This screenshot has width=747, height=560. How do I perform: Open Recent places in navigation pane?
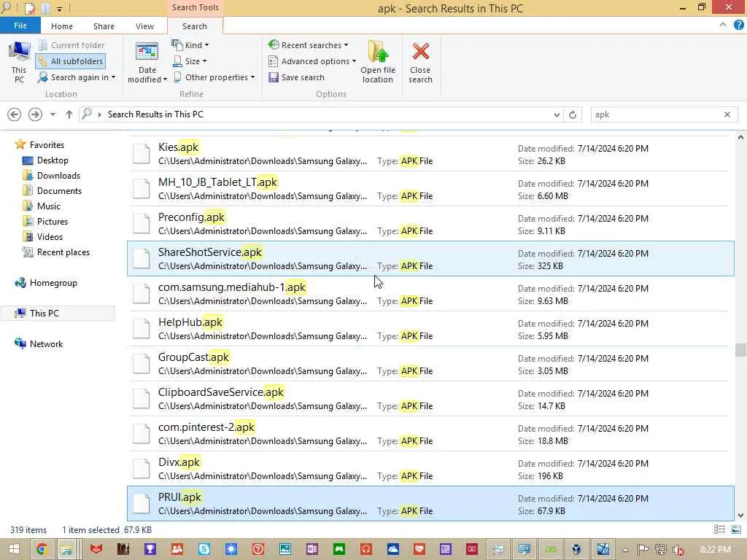pos(56,252)
